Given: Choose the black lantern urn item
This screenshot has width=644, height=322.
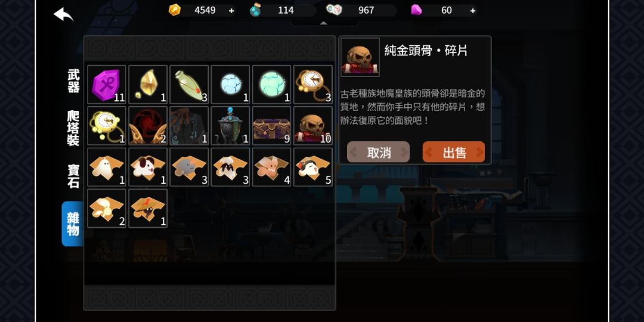Looking at the screenshot, I should click(230, 126).
